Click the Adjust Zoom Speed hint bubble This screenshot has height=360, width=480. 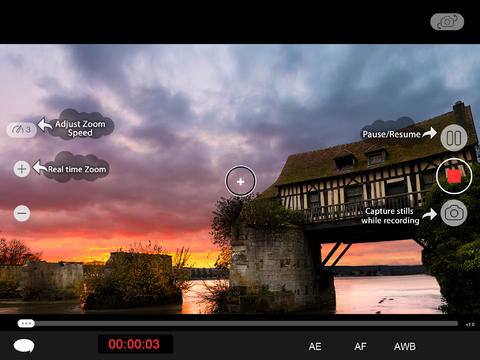(80, 128)
